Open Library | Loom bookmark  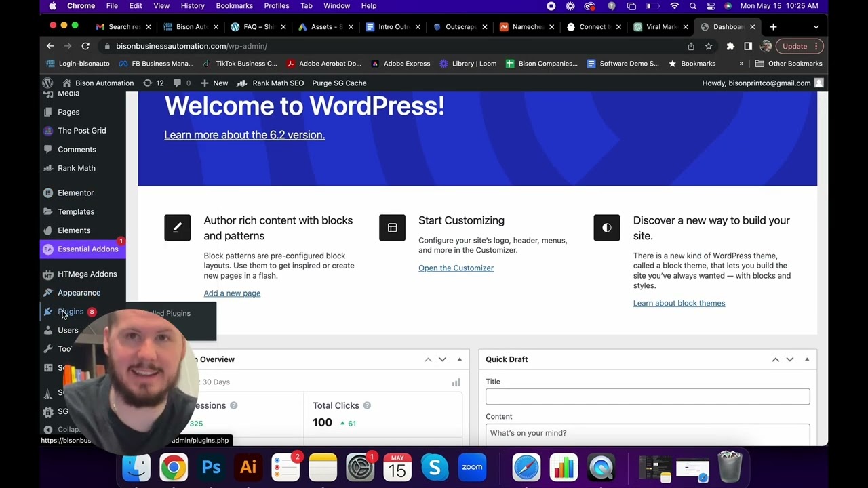[468, 64]
